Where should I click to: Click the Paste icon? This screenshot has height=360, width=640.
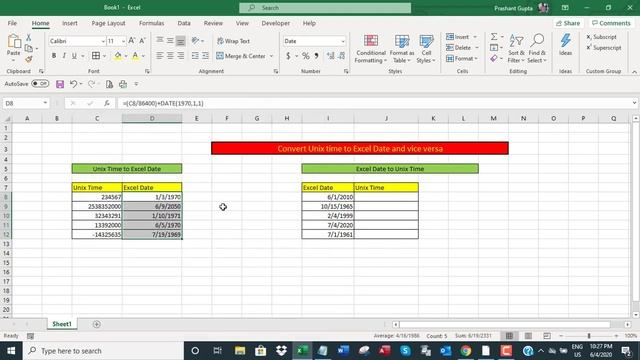click(x=13, y=42)
